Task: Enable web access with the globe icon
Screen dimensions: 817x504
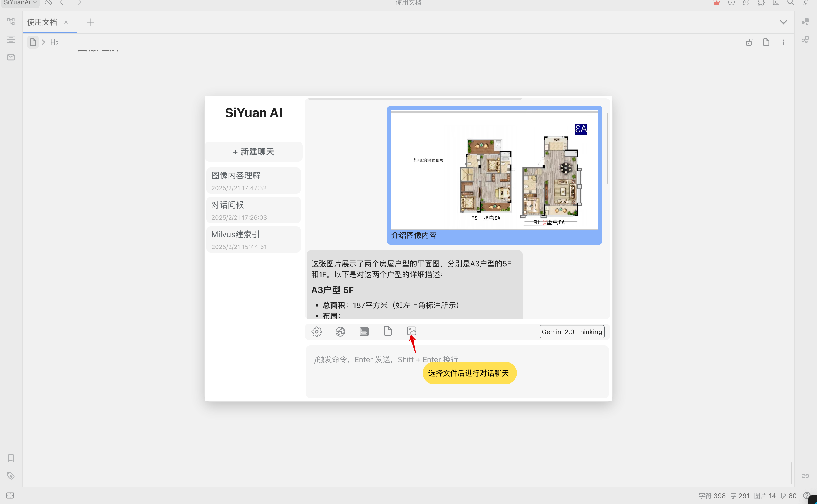Action: tap(340, 331)
